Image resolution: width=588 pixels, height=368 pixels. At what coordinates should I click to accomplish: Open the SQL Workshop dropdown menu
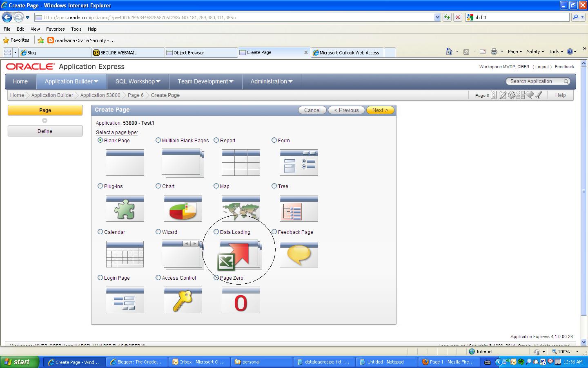[137, 81]
